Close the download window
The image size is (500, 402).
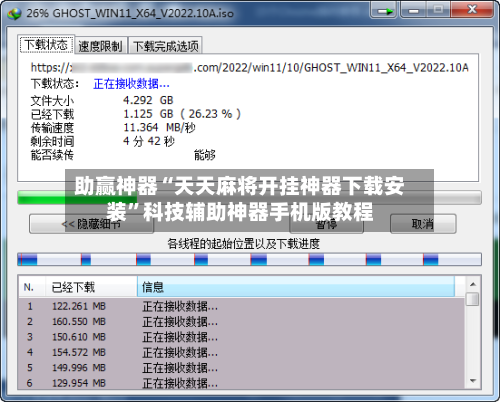click(x=471, y=10)
